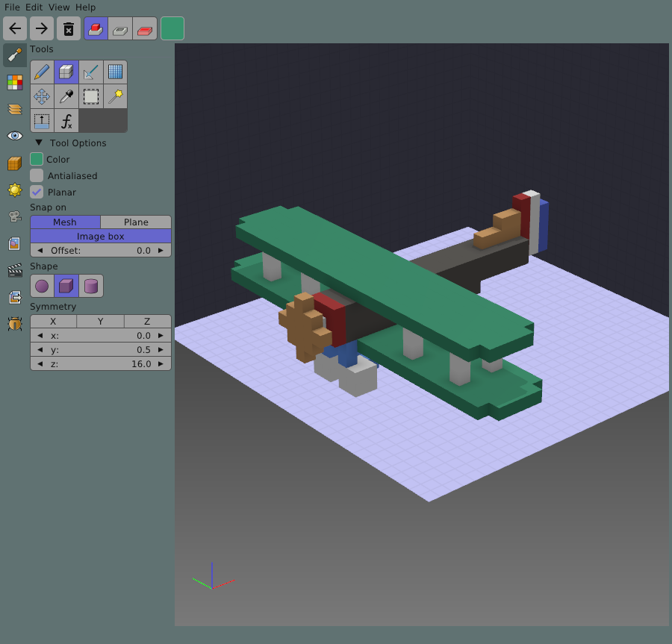Screen dimensions: 672x644
Task: Open the Light panel sun icon
Action: click(15, 190)
